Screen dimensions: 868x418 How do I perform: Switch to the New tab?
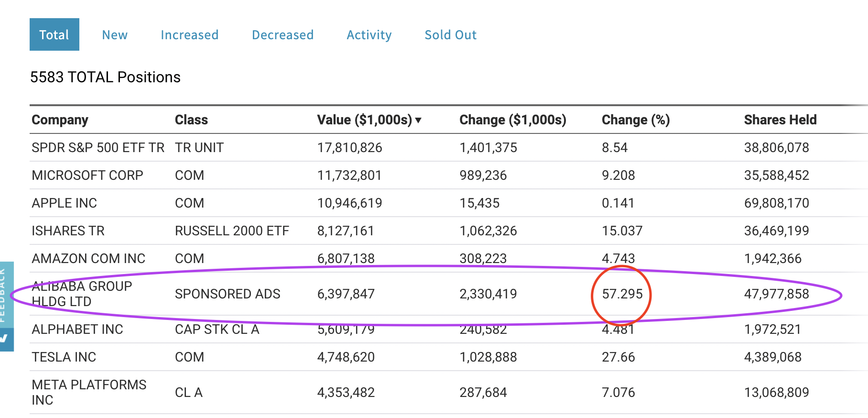click(115, 35)
